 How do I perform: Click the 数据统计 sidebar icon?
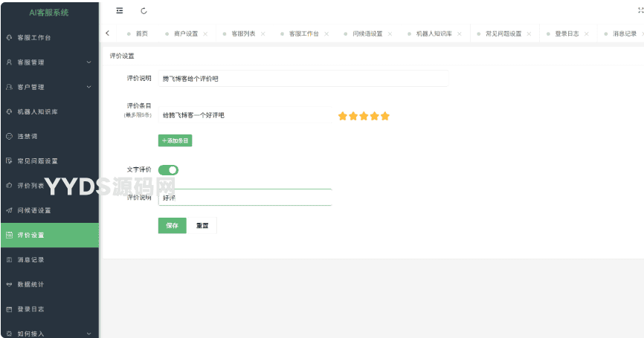tap(9, 285)
